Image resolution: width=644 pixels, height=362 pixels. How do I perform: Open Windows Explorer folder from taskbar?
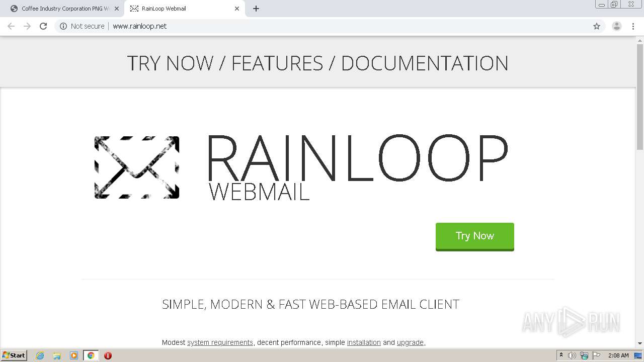click(x=57, y=355)
